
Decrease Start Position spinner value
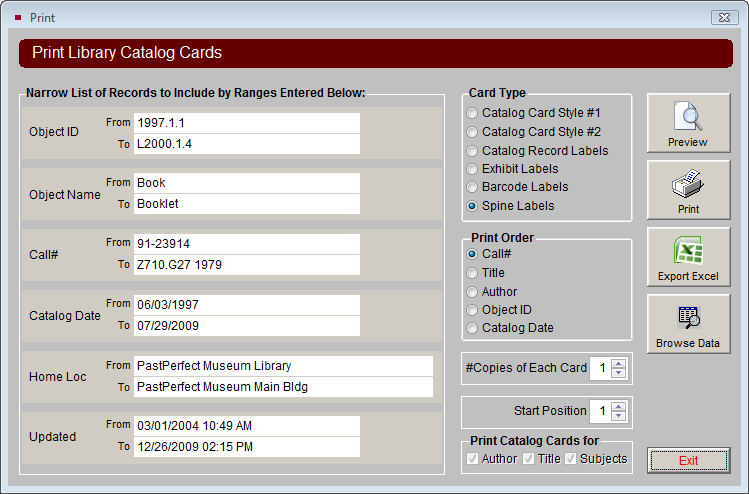point(619,416)
